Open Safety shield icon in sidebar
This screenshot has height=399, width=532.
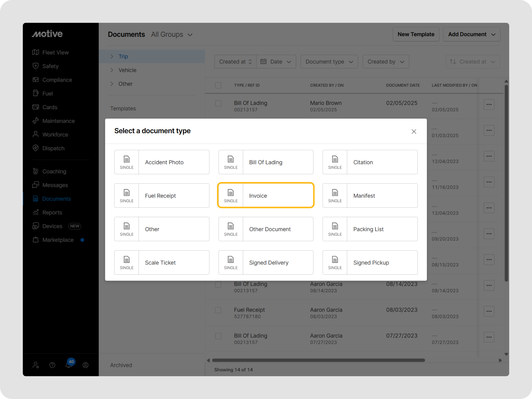(x=36, y=66)
